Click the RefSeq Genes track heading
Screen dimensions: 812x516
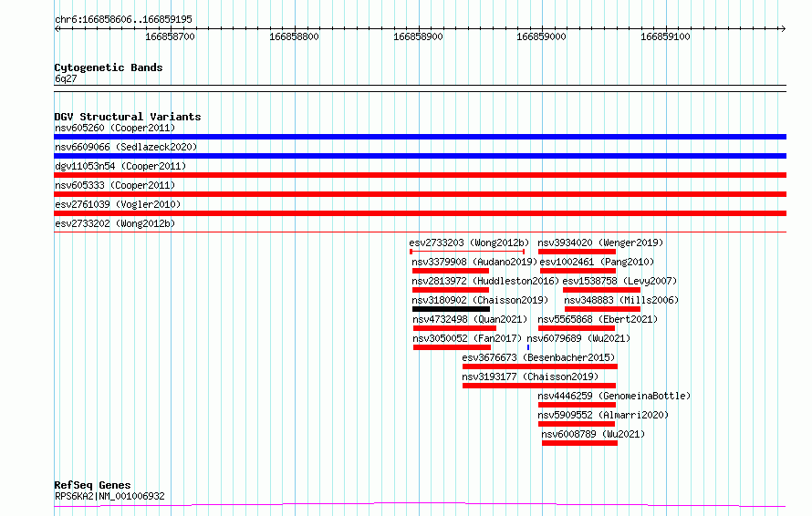(x=92, y=485)
